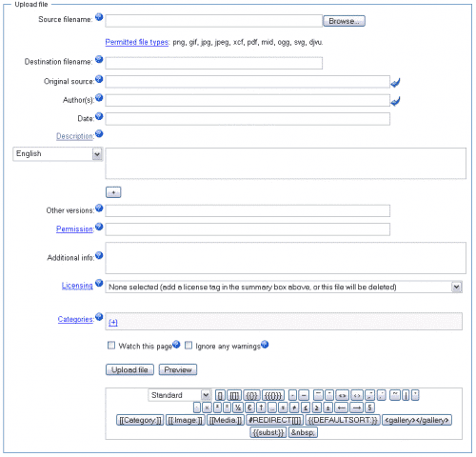Viewport: 476px width, 457px height.
Task: Open the Description help icon
Action: (x=99, y=133)
